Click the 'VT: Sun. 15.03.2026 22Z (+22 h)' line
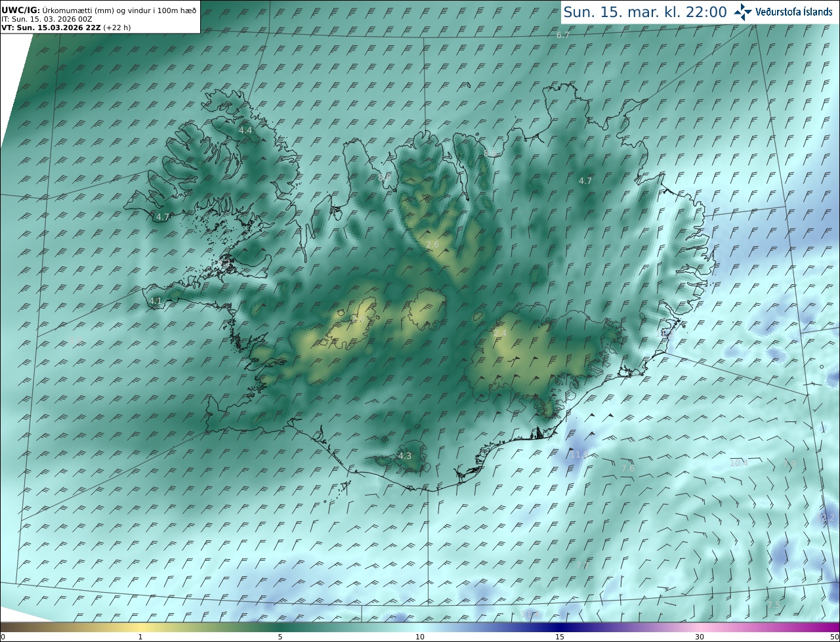Screen dimensions: 840x642 (66, 28)
